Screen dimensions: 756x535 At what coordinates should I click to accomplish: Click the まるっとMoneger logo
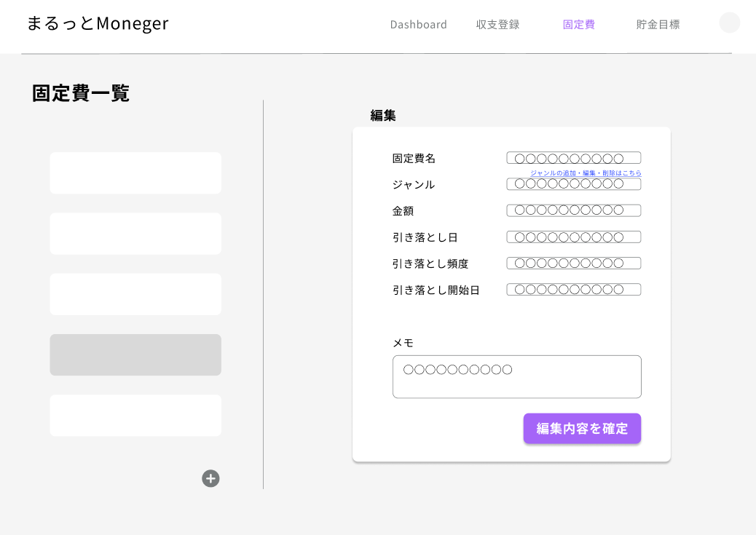[98, 23]
